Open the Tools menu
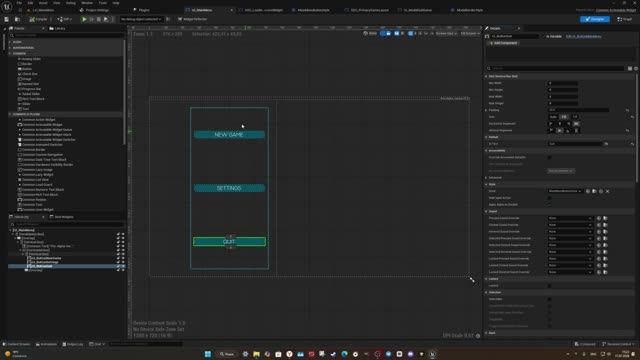Viewport: 640px width, 360px height. pos(102,3)
